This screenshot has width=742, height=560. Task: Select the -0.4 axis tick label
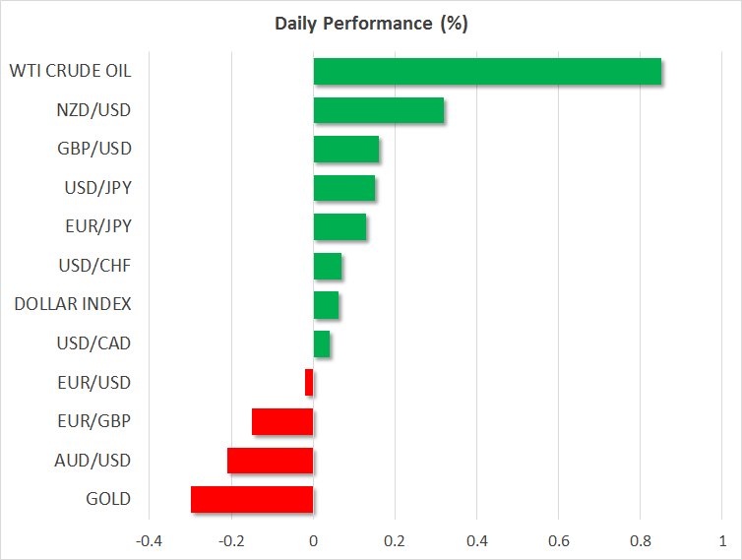pyautogui.click(x=150, y=541)
